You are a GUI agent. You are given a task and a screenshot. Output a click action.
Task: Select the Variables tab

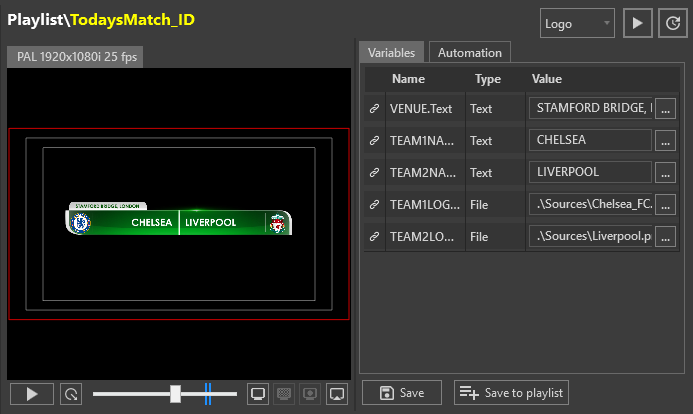click(391, 52)
